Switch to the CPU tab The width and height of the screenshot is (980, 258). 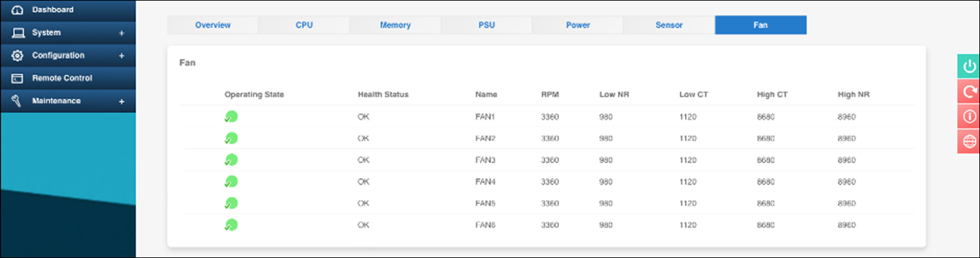pos(304,25)
